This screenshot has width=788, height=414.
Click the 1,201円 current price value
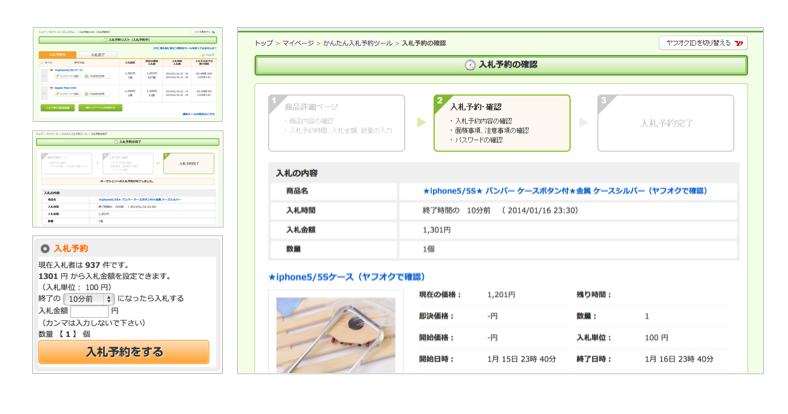501,295
